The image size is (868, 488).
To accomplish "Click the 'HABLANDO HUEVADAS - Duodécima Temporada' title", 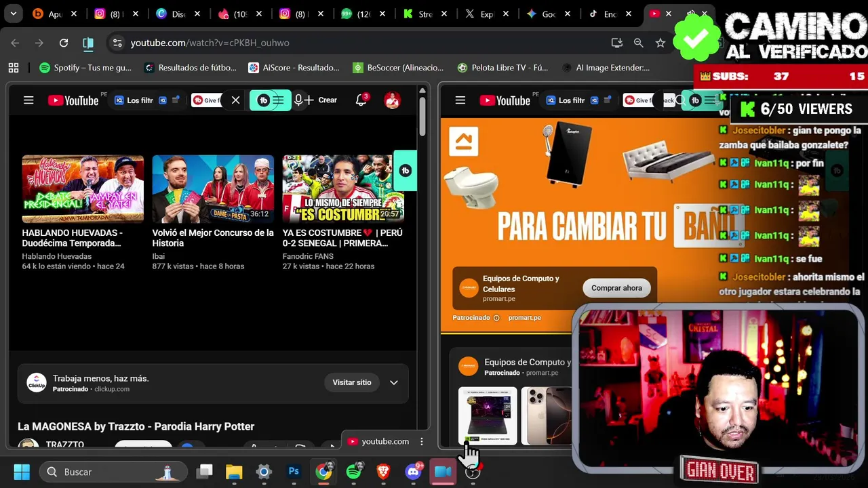I will (72, 238).
